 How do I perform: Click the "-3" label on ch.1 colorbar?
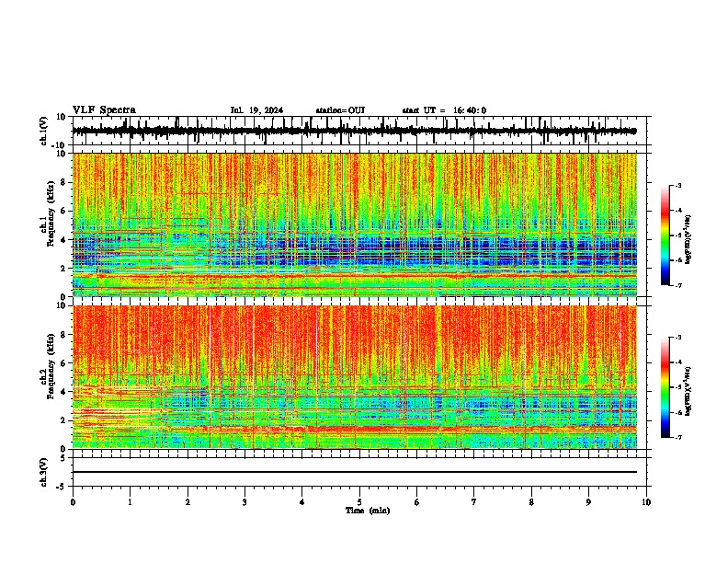click(678, 185)
